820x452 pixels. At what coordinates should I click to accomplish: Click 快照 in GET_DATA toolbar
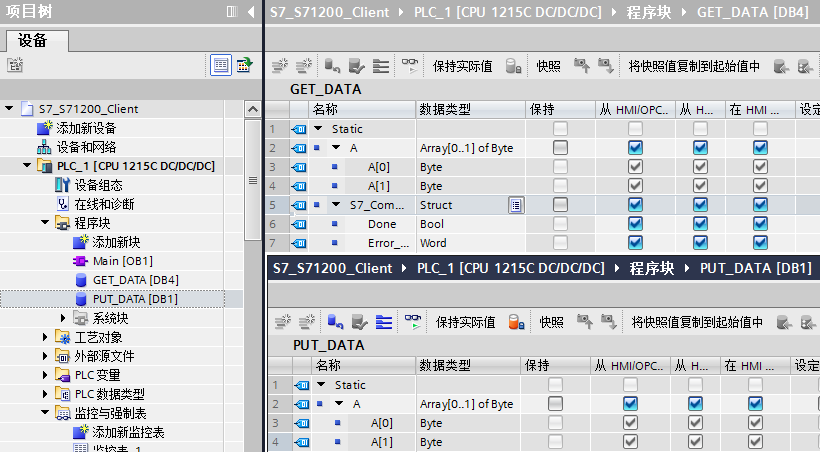point(549,66)
